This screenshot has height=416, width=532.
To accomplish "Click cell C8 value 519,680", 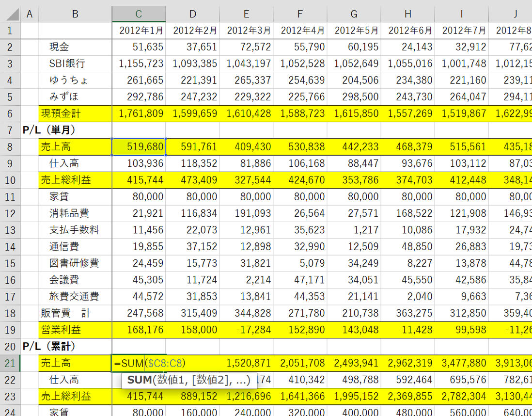I will 139,147.
